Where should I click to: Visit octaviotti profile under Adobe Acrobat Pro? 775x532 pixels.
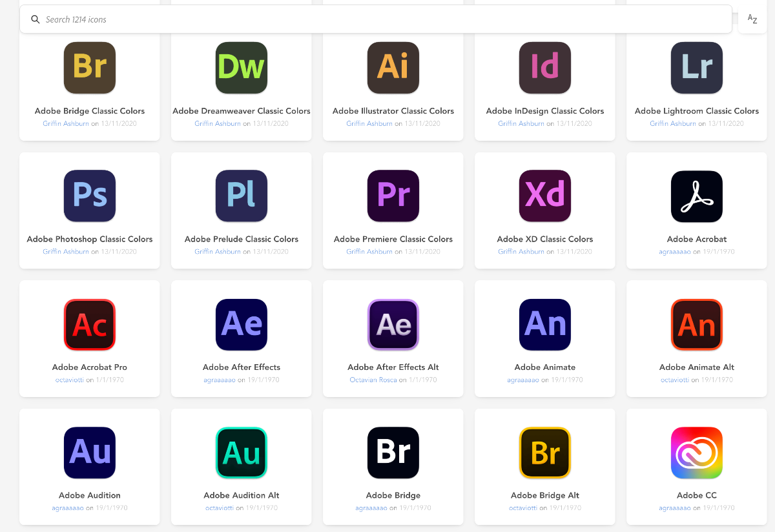tap(70, 380)
